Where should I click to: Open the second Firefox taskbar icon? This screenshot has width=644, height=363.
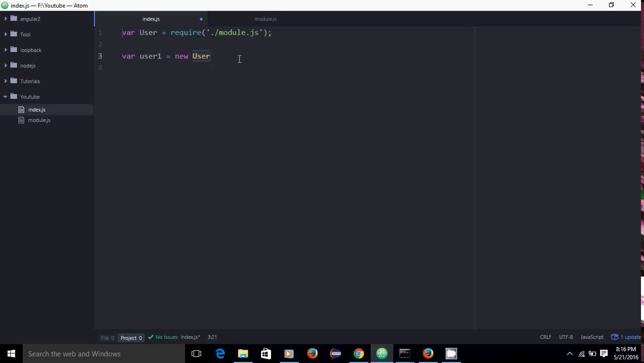[428, 354]
